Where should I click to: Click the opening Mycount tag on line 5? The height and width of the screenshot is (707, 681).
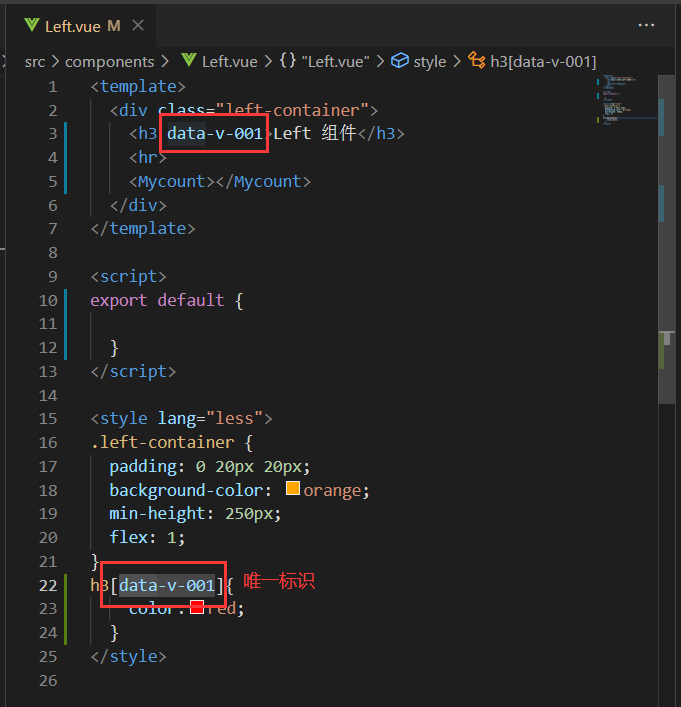click(172, 182)
